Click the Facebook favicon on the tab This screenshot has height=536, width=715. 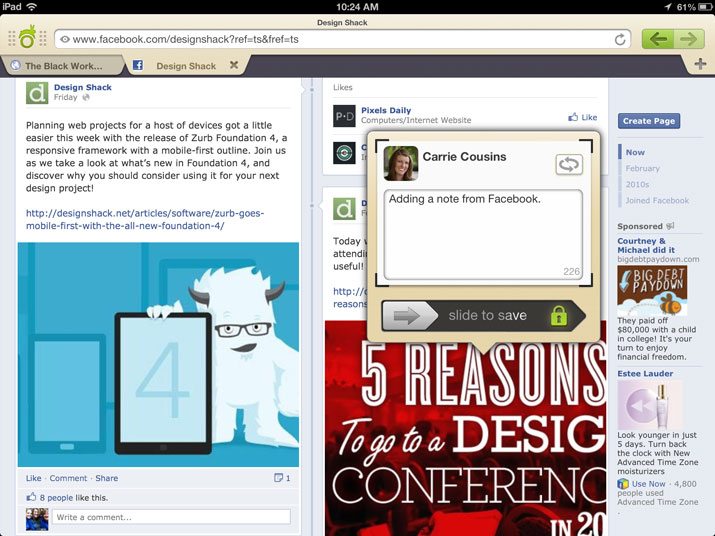tap(138, 65)
